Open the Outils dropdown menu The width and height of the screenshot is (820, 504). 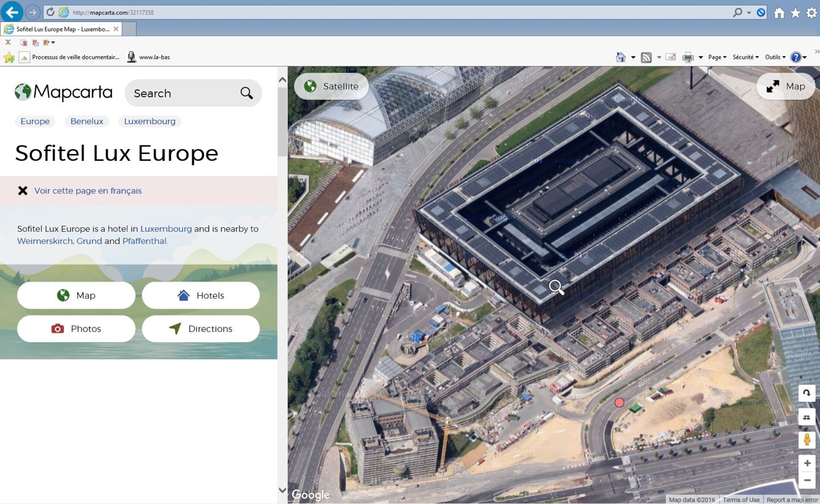click(775, 57)
